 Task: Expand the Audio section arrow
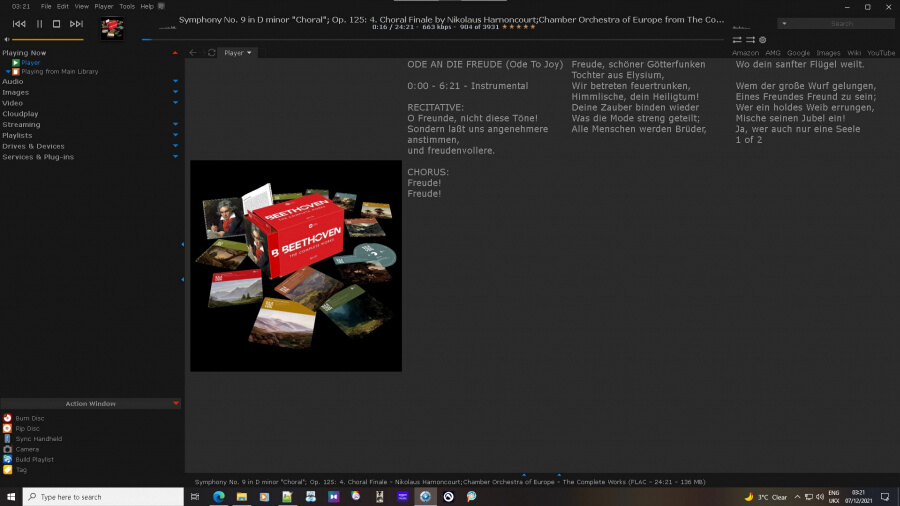coord(175,81)
